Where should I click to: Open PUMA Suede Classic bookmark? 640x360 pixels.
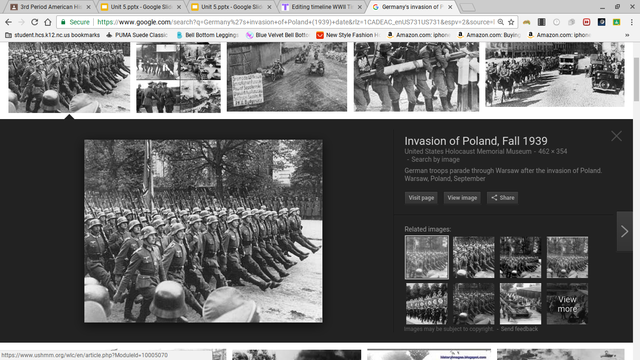pyautogui.click(x=137, y=35)
